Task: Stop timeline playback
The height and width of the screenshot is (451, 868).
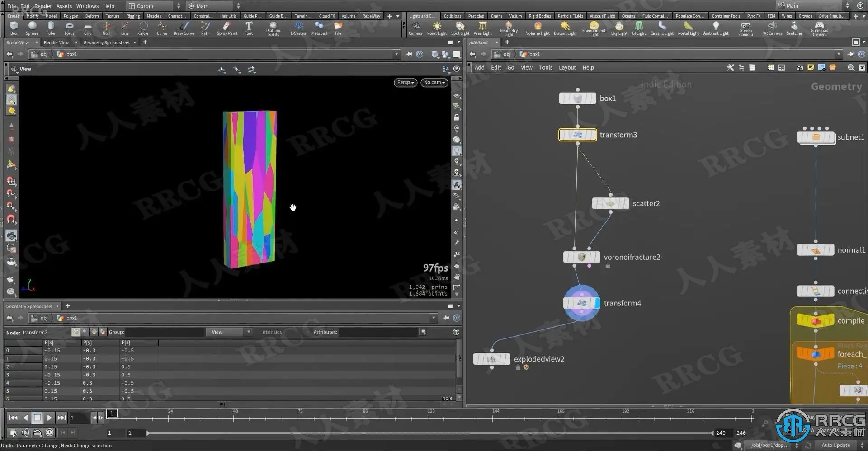Action: pos(38,418)
